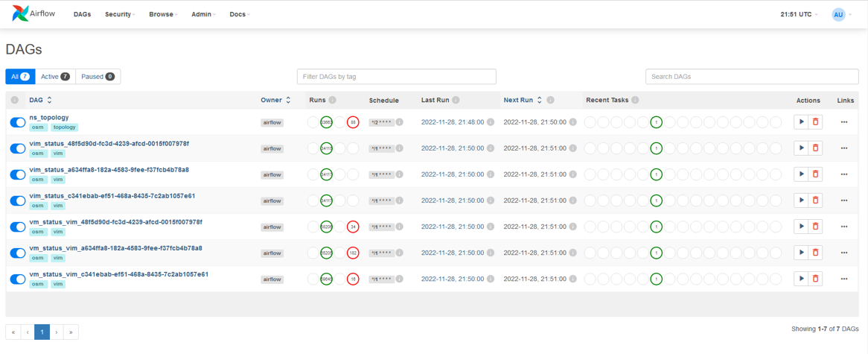
Task: Trigger the ns_topology DAG with play button
Action: point(801,122)
